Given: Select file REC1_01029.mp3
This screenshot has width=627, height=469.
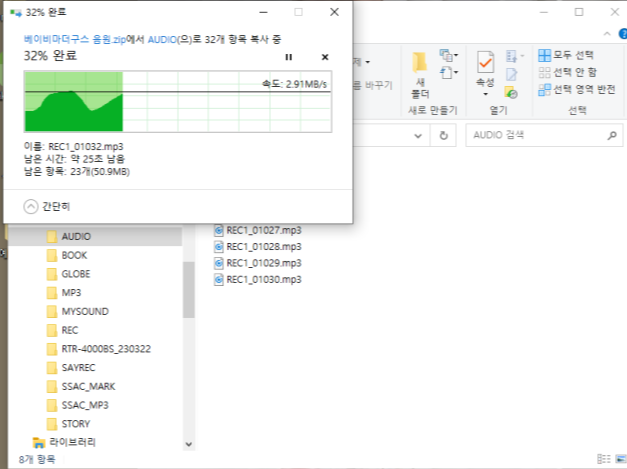Looking at the screenshot, I should 264,263.
